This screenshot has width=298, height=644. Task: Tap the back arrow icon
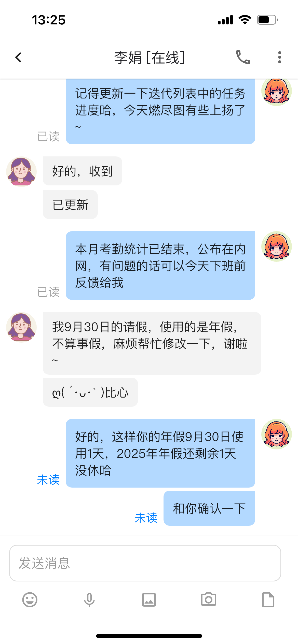(18, 57)
